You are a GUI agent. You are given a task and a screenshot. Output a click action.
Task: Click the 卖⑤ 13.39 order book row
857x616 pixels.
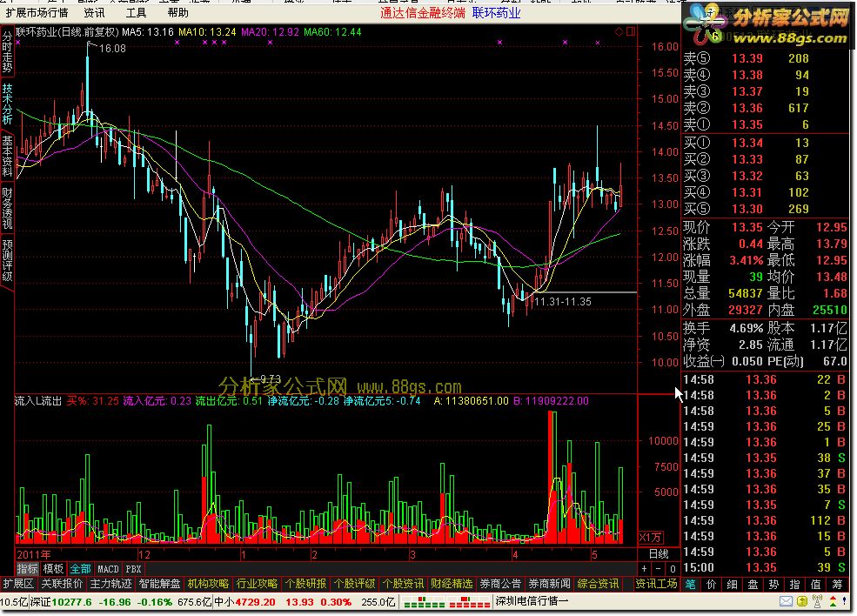765,58
